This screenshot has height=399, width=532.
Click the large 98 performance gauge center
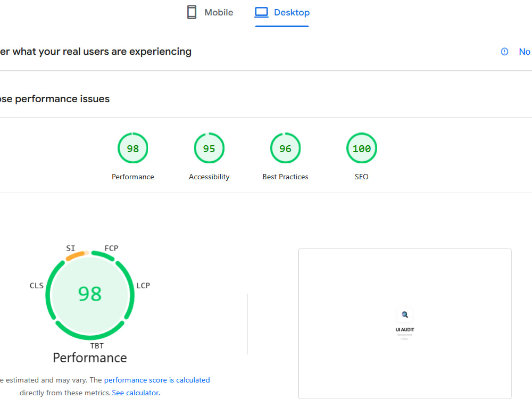click(90, 294)
